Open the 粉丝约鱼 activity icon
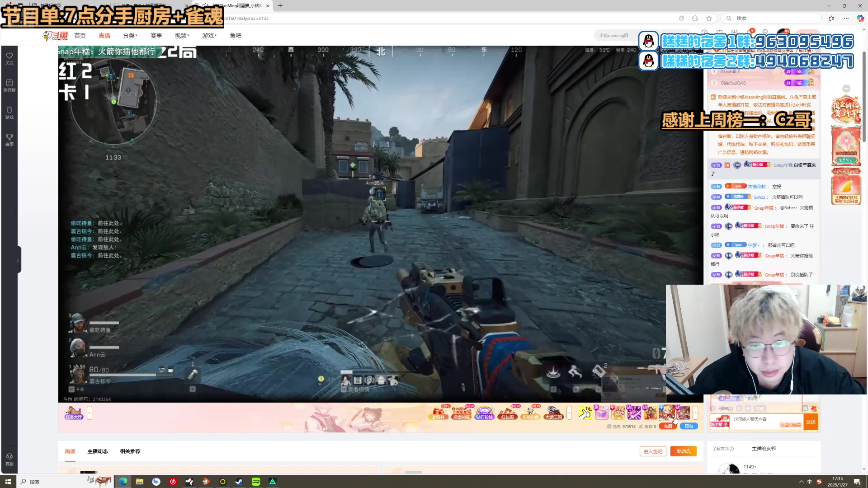 point(530,413)
